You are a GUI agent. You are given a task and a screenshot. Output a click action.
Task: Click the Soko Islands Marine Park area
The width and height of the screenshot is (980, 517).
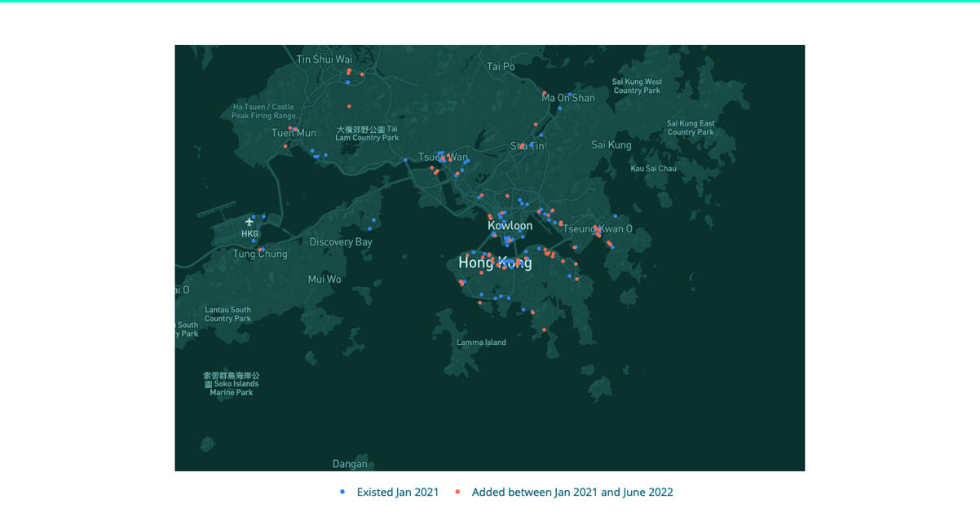(x=232, y=383)
